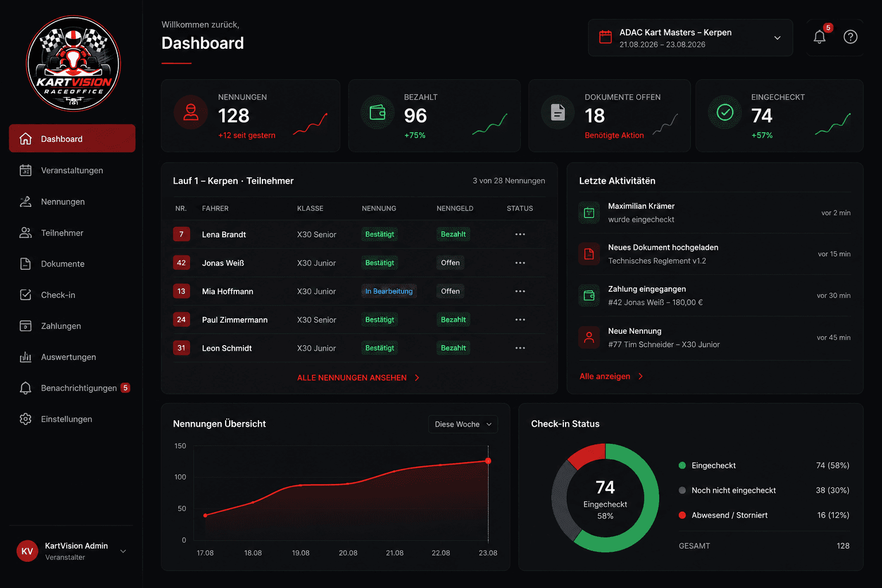Click the Bezahlt wallet icon

(377, 113)
